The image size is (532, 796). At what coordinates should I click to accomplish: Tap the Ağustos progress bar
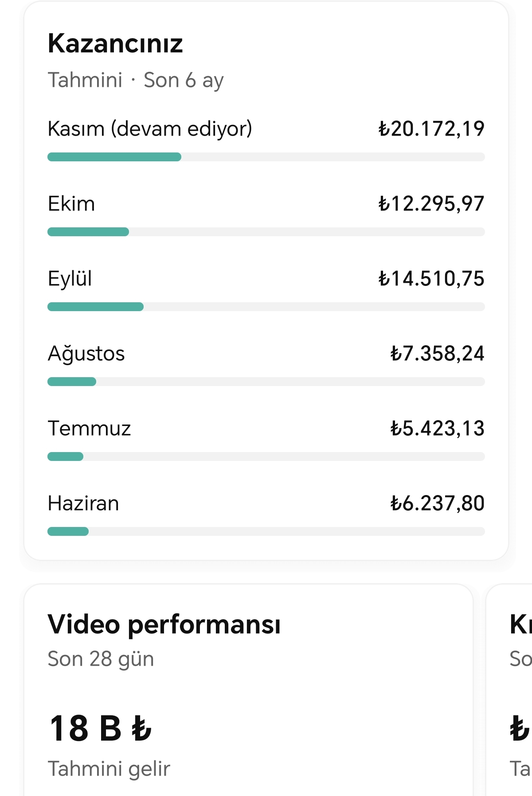tap(266, 382)
